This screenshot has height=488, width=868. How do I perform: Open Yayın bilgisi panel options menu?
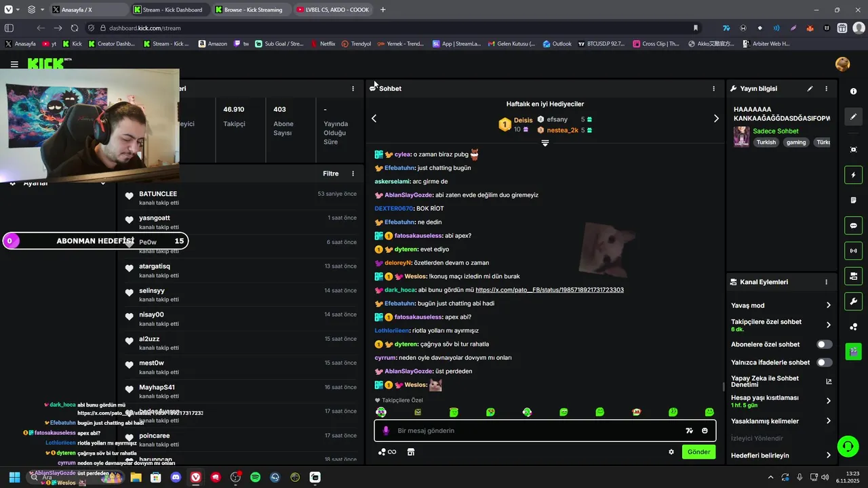826,89
